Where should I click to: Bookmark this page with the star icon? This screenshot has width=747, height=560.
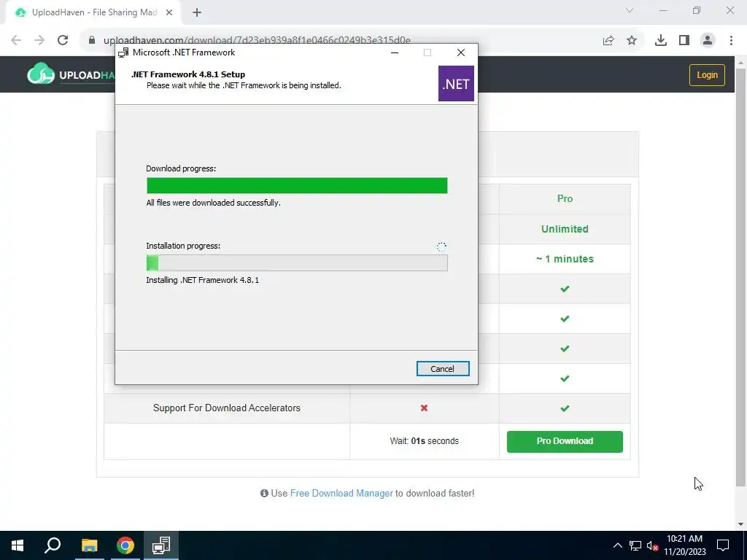[632, 41]
